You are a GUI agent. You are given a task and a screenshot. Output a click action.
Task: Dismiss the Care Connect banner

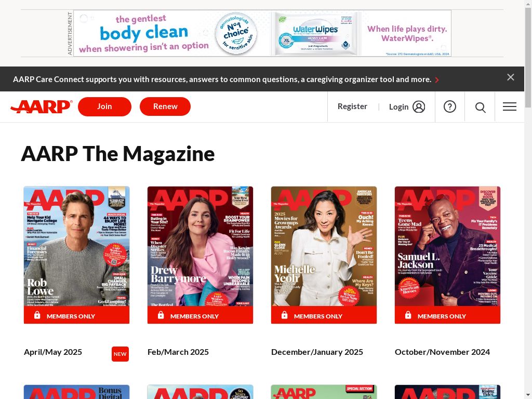pyautogui.click(x=511, y=77)
